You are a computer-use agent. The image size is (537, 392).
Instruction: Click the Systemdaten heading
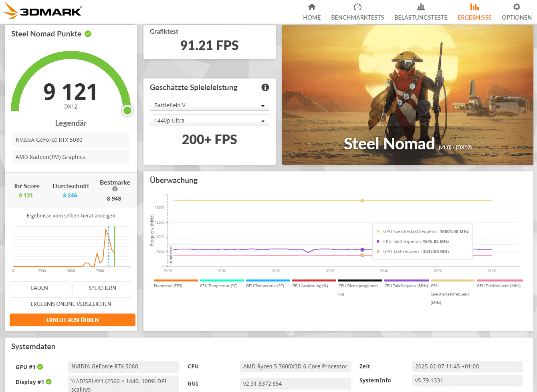point(33,347)
